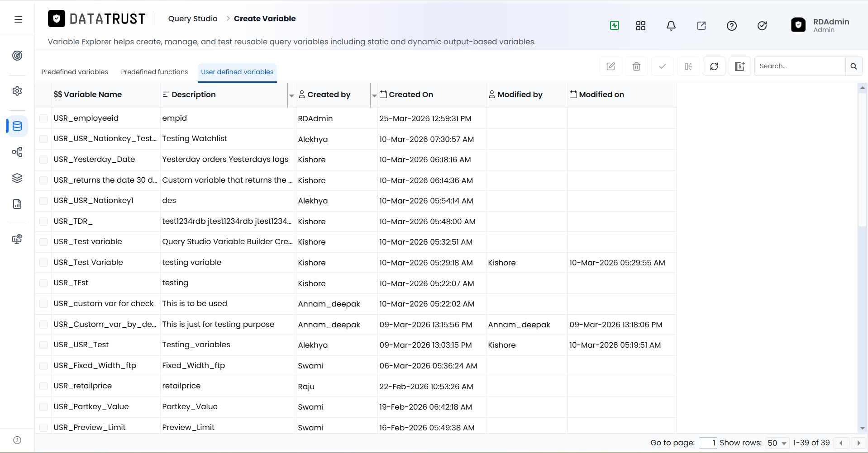Select the USR_Preview_Limit variable name
Image resolution: width=868 pixels, height=453 pixels.
[x=90, y=427]
